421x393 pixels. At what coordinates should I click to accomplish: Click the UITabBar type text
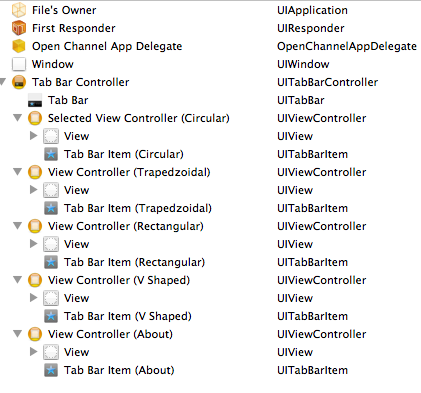[x=301, y=100]
